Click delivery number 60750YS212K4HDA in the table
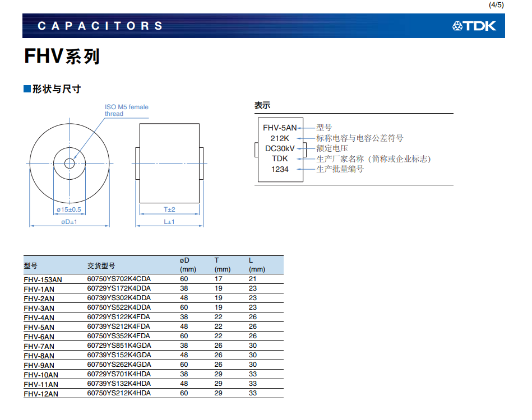This screenshot has height=420, width=532. (119, 394)
